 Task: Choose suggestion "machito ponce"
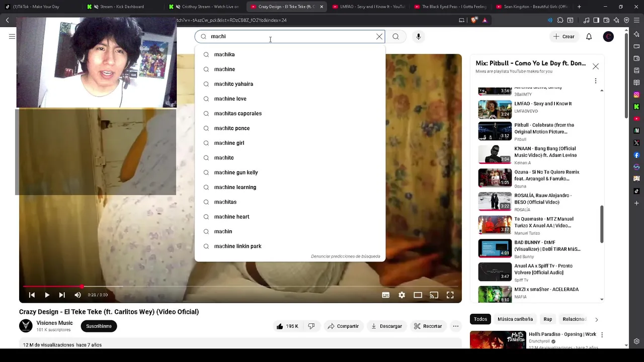290,128
